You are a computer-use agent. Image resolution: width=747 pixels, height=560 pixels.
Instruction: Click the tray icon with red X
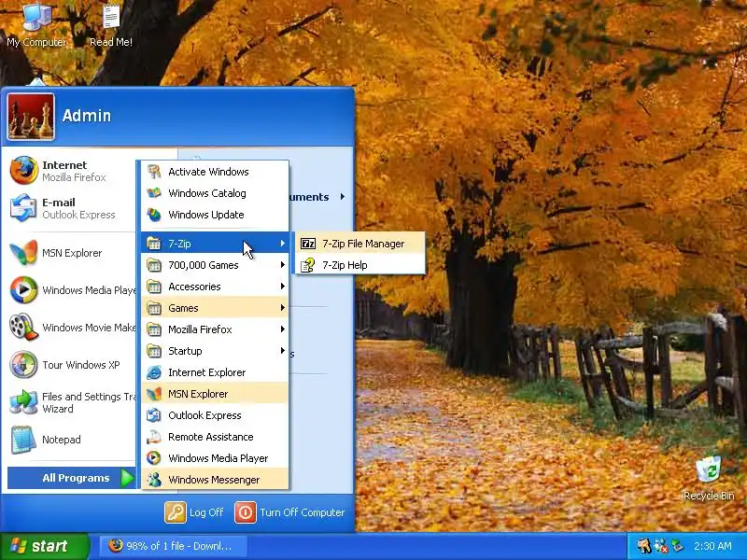[x=661, y=546]
